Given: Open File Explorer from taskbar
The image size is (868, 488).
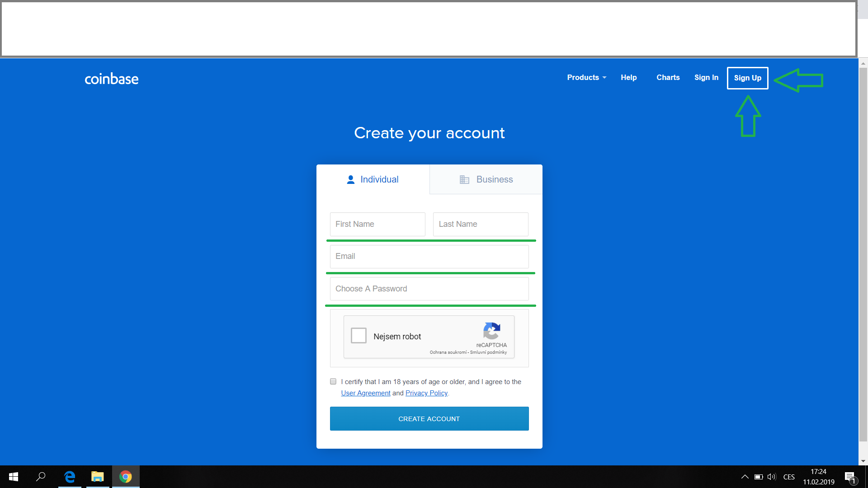Looking at the screenshot, I should tap(98, 477).
